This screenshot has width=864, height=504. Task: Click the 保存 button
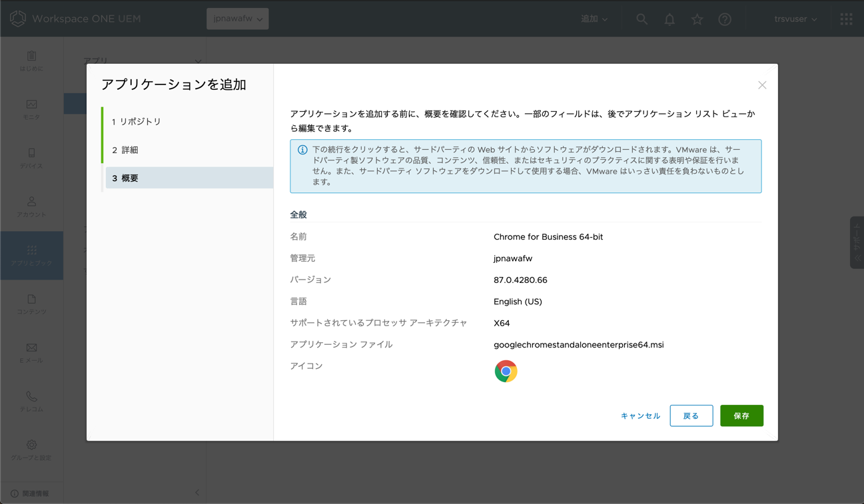point(741,415)
